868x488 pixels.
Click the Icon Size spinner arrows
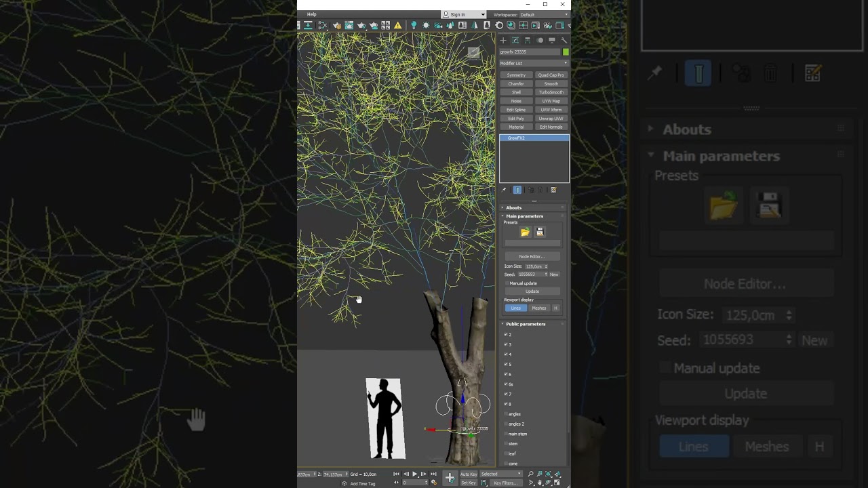pyautogui.click(x=546, y=266)
